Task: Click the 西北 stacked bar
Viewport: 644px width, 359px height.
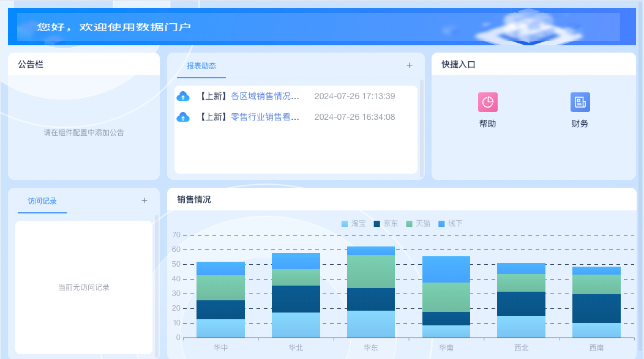Action: click(x=521, y=300)
